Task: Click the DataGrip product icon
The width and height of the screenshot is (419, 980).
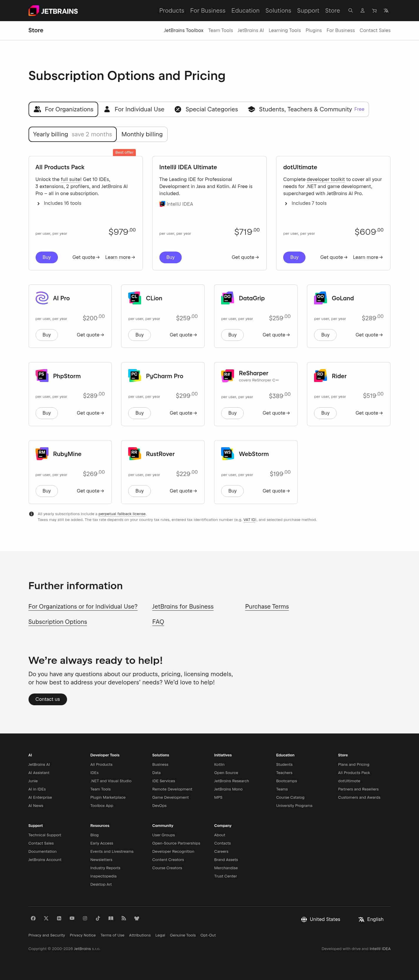Action: [x=228, y=298]
